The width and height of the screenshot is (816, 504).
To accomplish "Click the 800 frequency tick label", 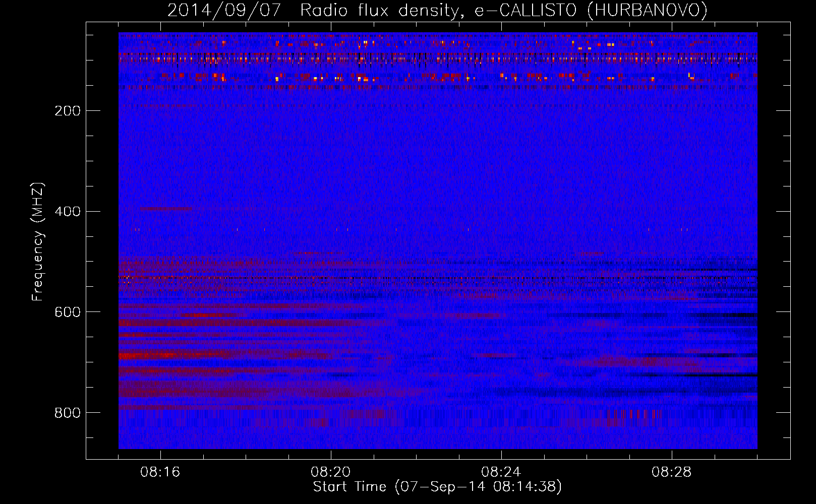I will pos(68,413).
